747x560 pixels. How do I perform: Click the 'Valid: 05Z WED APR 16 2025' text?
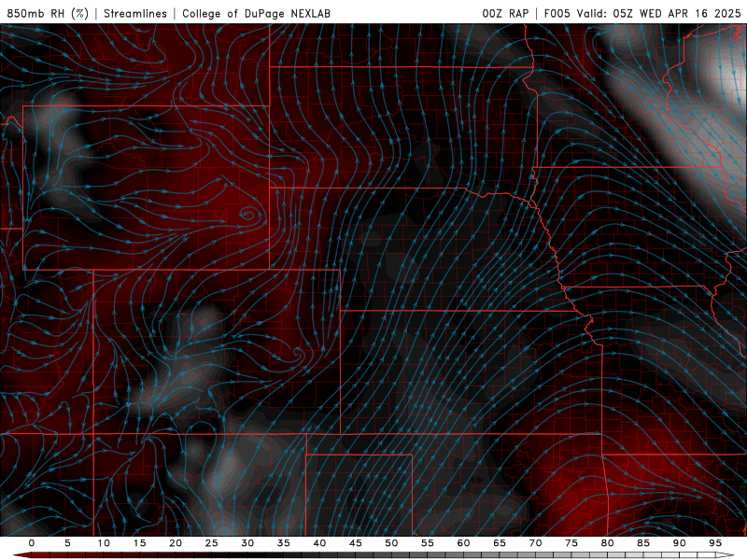pos(659,13)
